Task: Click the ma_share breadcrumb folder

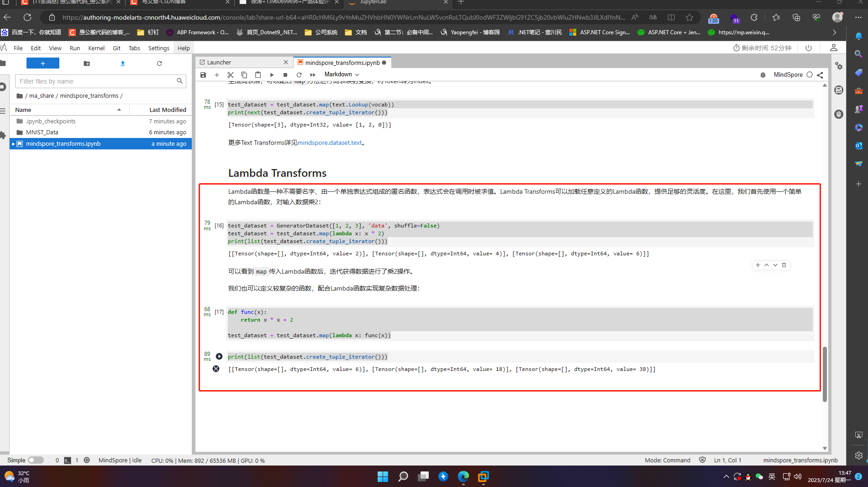Action: coord(42,95)
